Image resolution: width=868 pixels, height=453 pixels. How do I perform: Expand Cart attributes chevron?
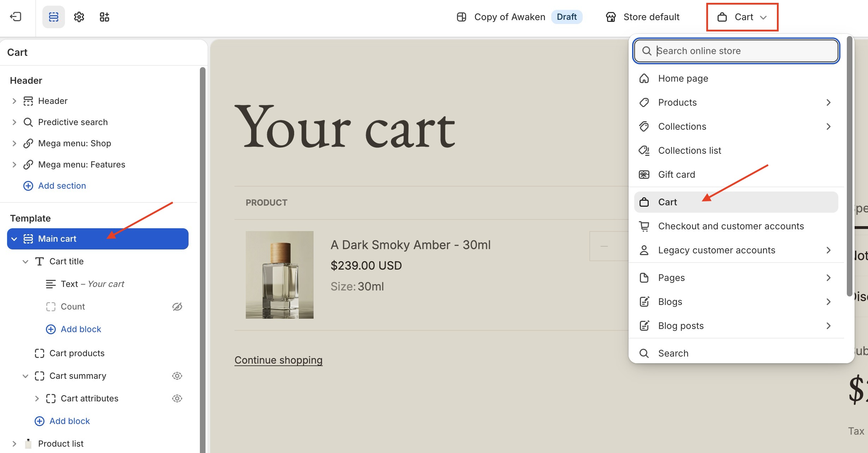pos(37,399)
